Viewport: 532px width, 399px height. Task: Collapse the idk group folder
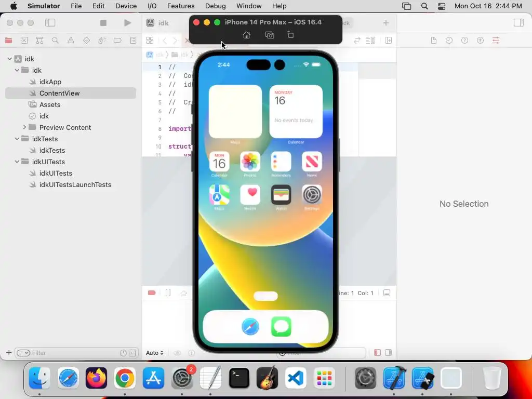pos(17,70)
